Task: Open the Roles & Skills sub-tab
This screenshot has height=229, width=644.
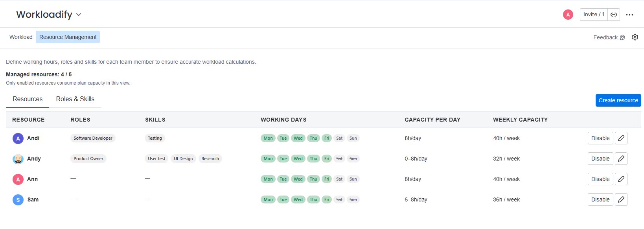Action: (75, 99)
